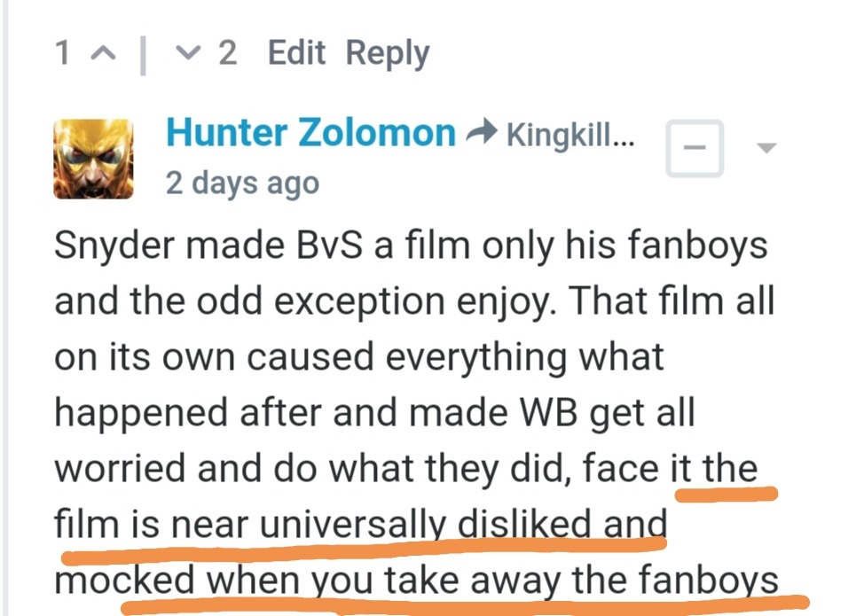This screenshot has width=856, height=616.
Task: Click the vertical divider between vote arrows
Action: point(143,55)
